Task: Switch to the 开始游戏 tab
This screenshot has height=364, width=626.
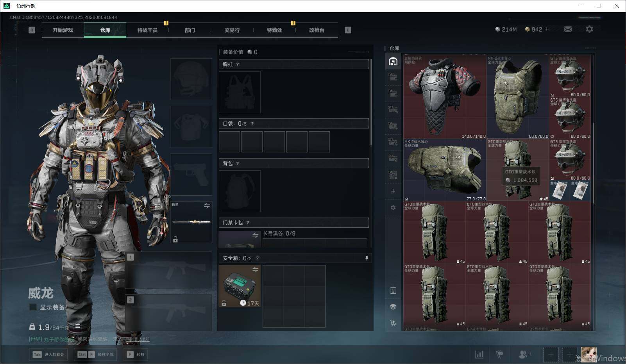Action: [x=63, y=30]
